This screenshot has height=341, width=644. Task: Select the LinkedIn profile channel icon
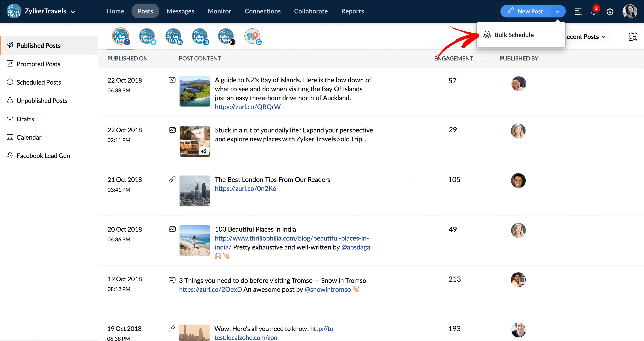pyautogui.click(x=174, y=36)
